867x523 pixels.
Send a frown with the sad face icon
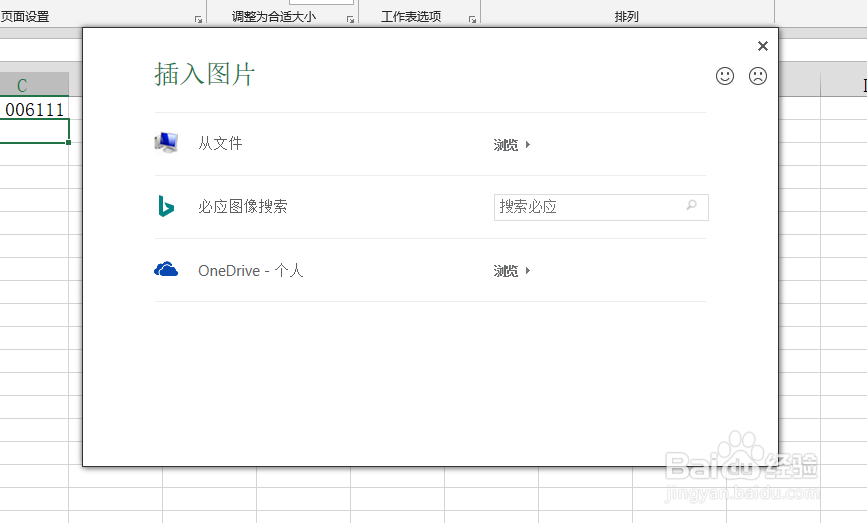click(x=758, y=76)
